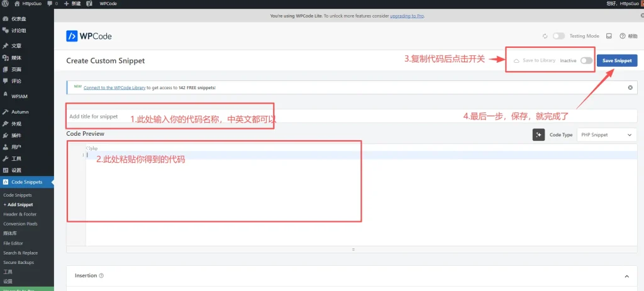The width and height of the screenshot is (644, 291).
Task: Open the Connect to the WPCode Library link
Action: pyautogui.click(x=114, y=87)
